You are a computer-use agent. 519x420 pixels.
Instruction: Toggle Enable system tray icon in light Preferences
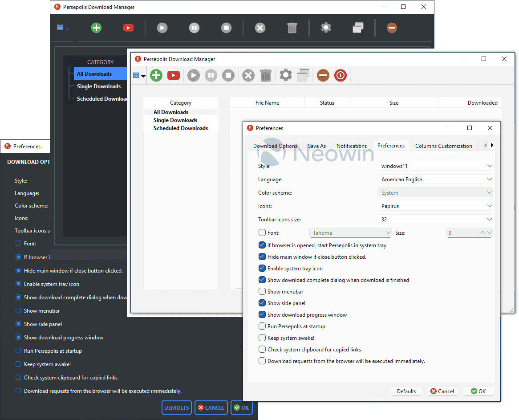coord(262,268)
